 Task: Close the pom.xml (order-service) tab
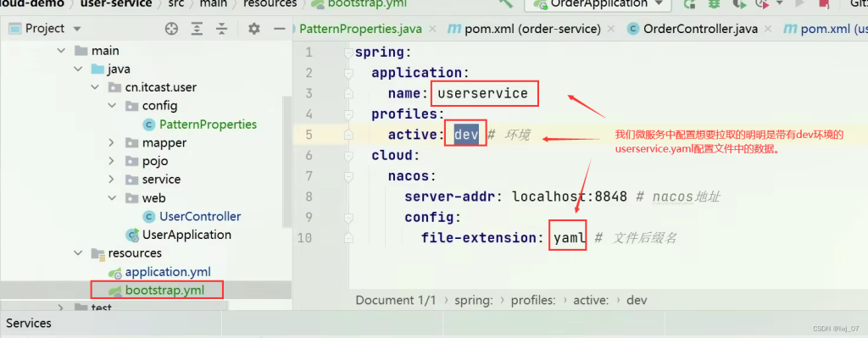pos(612,29)
